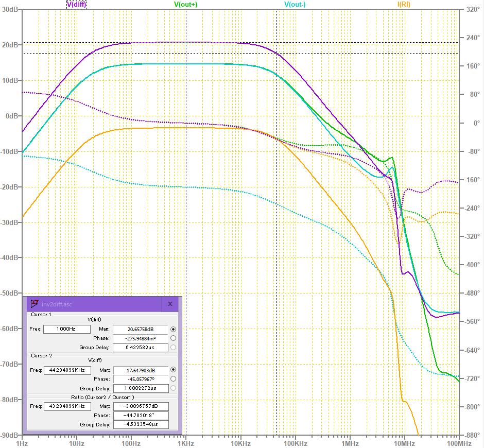Image resolution: width=484 pixels, height=448 pixels.
Task: Close the inv2diff.asc cursor window
Action: [169, 304]
